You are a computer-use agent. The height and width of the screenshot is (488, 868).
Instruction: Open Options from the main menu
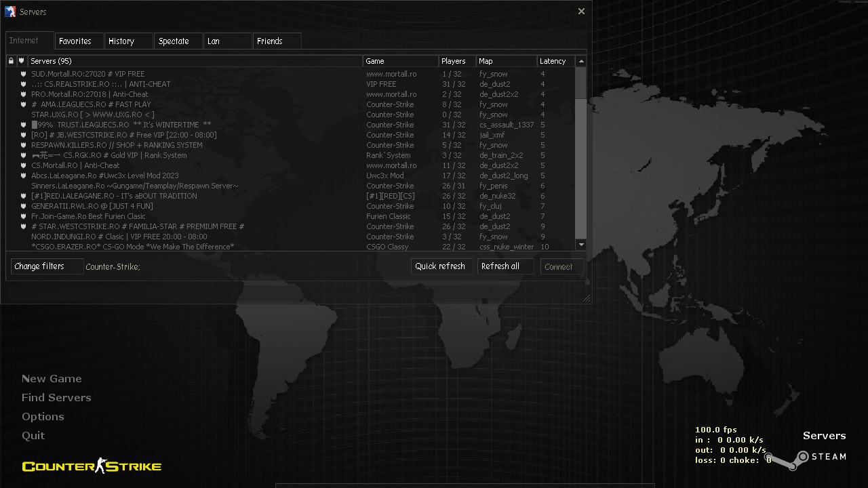point(43,416)
